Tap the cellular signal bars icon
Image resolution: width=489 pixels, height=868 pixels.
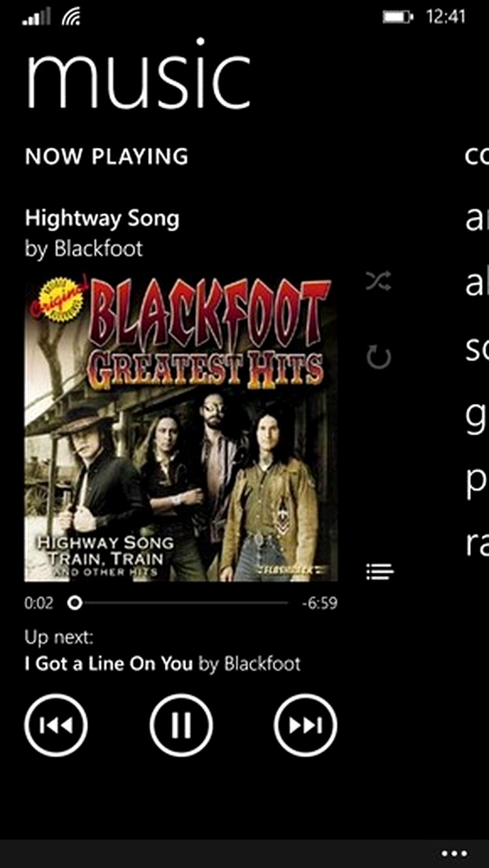(36, 18)
